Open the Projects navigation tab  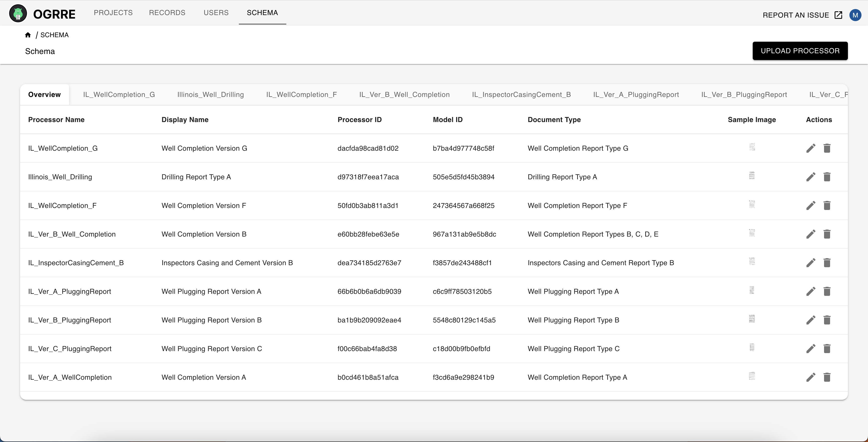pos(113,13)
